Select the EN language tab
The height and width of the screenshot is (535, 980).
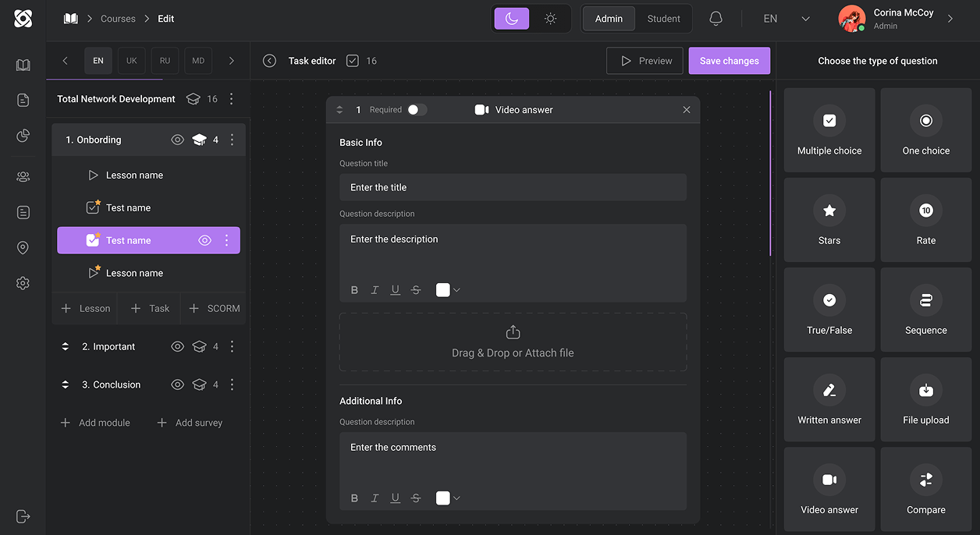tap(98, 61)
